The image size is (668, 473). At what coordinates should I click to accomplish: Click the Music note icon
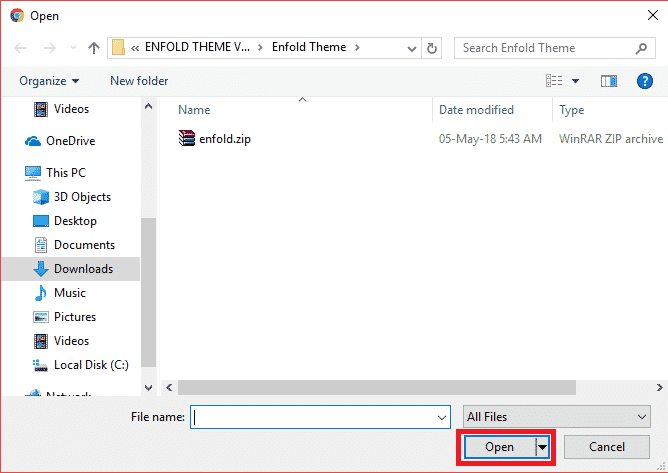pos(41,293)
